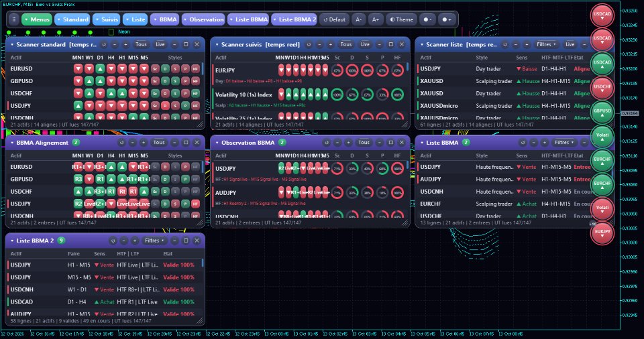Refresh the Scanner suivis panel
This screenshot has height=339, width=644.
[x=309, y=44]
